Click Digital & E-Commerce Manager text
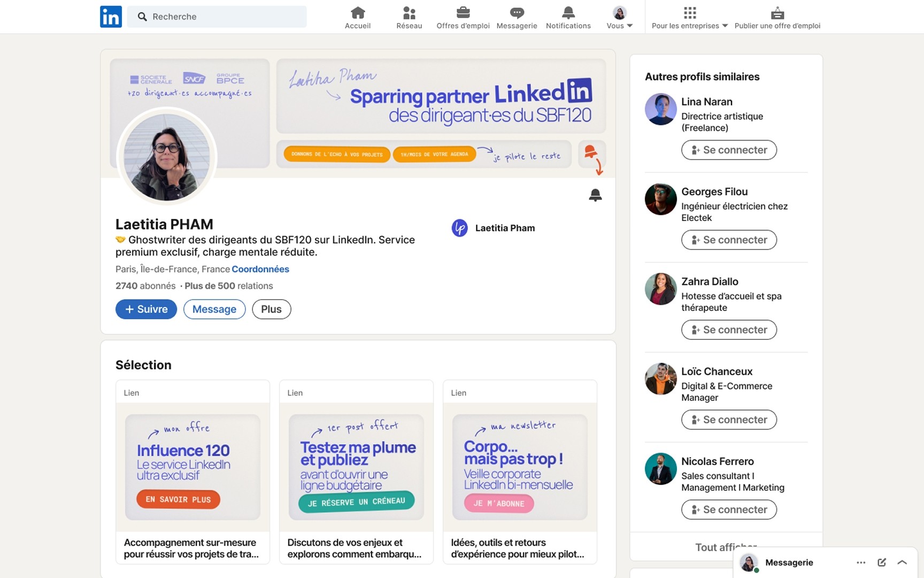The height and width of the screenshot is (578, 924). click(727, 392)
